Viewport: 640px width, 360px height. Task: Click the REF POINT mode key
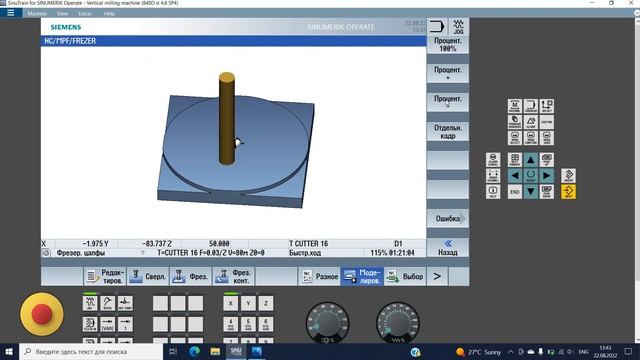125,303
